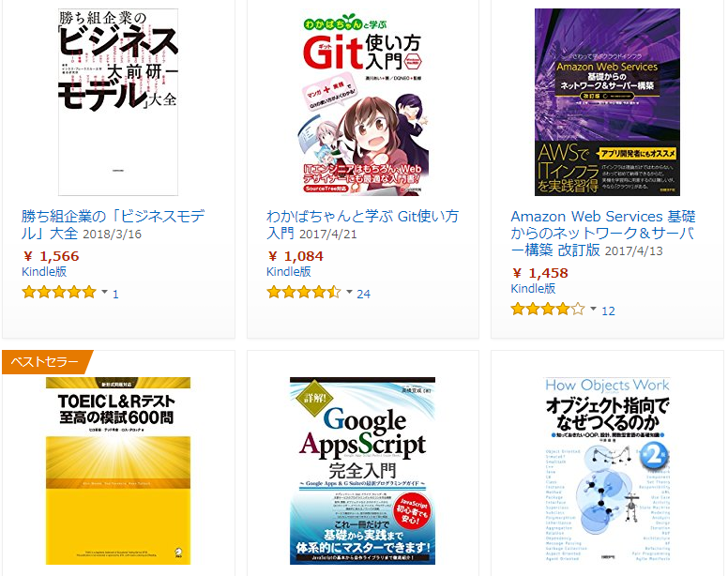The height and width of the screenshot is (576, 728).
Task: Expand the rating dropdown for ビジネスモデル大全
Action: (104, 293)
